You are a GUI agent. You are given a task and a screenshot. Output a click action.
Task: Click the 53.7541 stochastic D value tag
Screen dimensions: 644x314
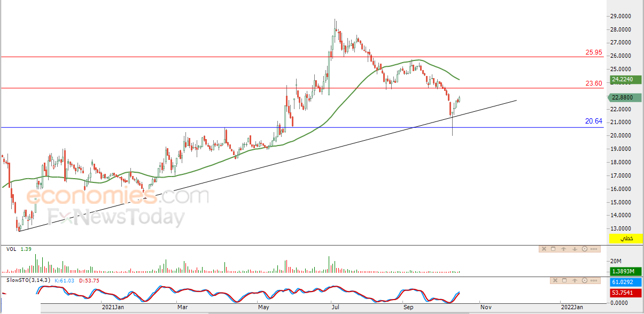click(x=625, y=293)
